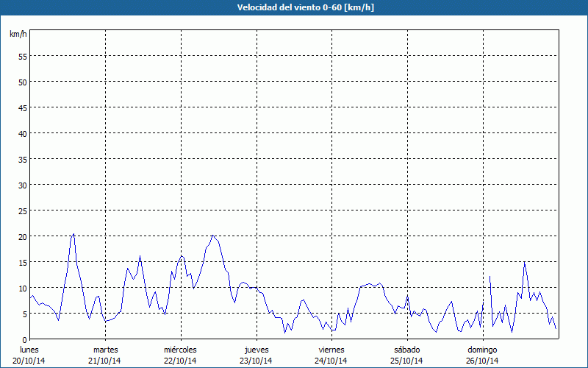Click the 20 value on the y-axis

[x=23, y=236]
